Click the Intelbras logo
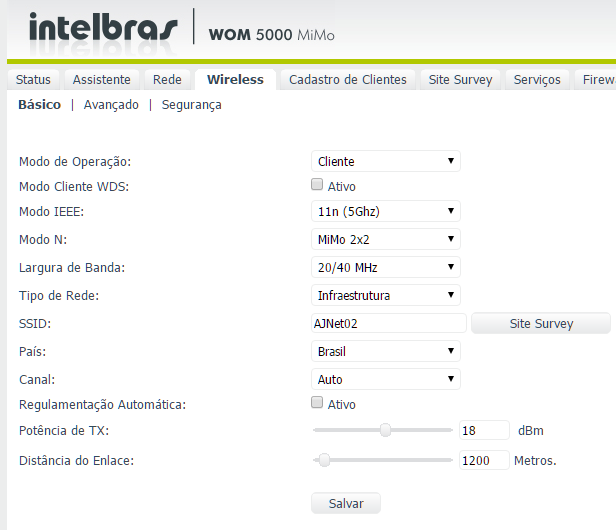 [x=103, y=27]
